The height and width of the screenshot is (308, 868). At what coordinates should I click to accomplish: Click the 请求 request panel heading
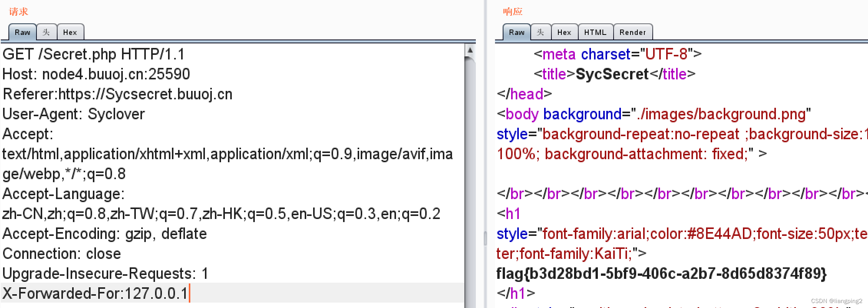tap(18, 12)
